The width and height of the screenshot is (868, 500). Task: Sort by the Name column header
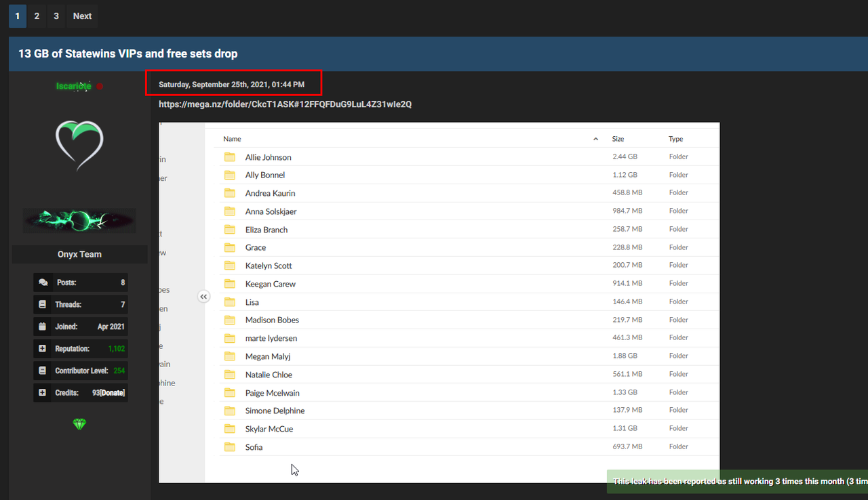[x=232, y=139]
